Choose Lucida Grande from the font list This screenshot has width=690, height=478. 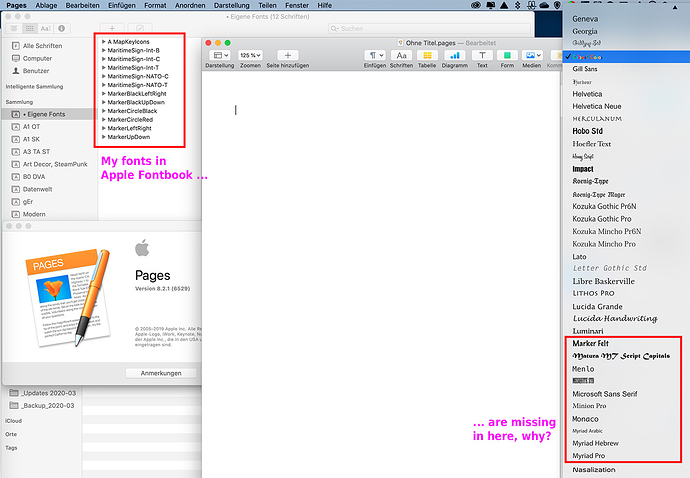[597, 306]
